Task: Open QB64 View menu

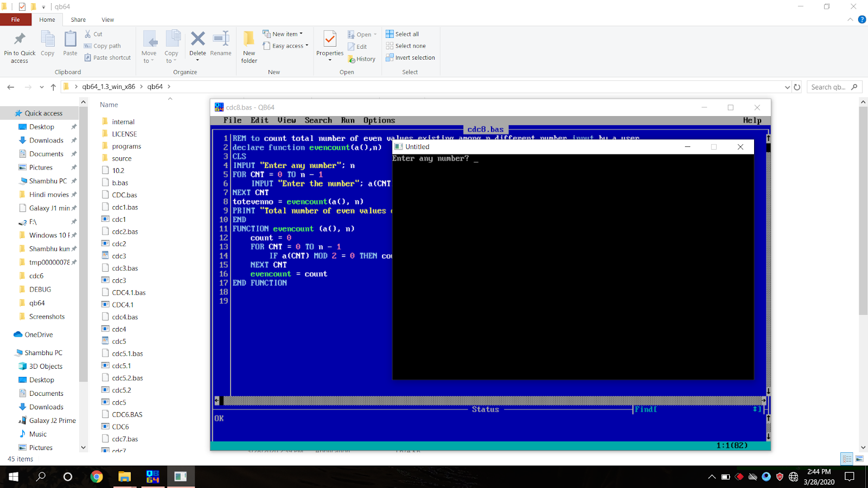Action: [286, 120]
